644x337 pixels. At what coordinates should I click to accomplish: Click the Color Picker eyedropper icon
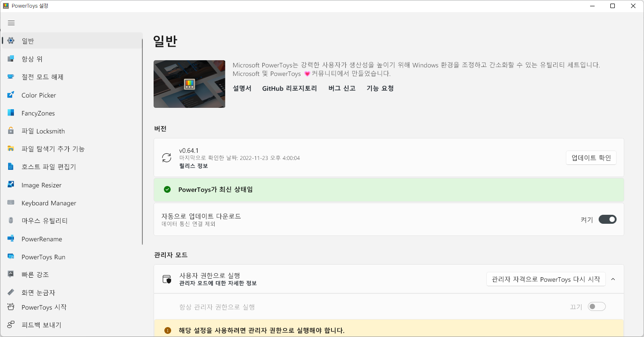click(x=11, y=95)
